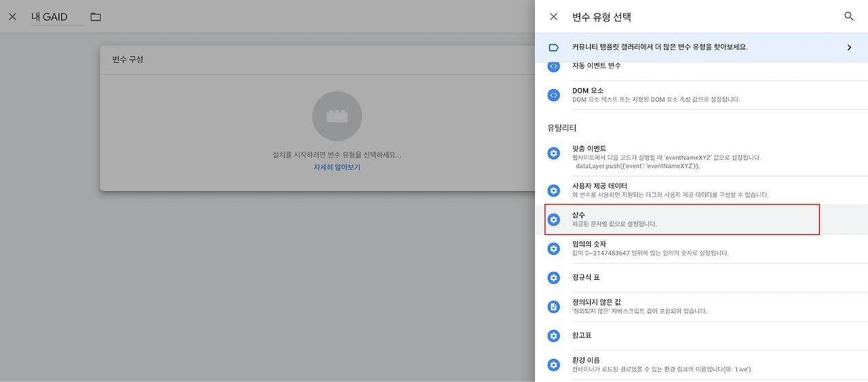Screen dimensions: 868x382
Task: Click the 사용자 제공 데이터 gear icon
Action: pos(553,190)
